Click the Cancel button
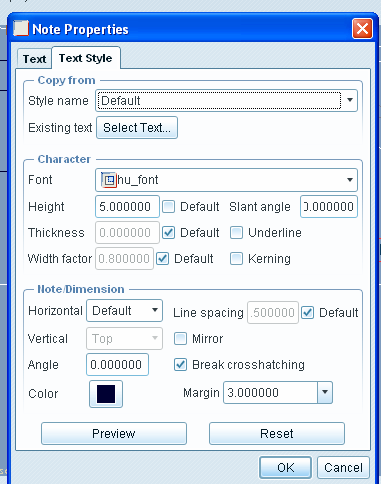 coord(343,468)
